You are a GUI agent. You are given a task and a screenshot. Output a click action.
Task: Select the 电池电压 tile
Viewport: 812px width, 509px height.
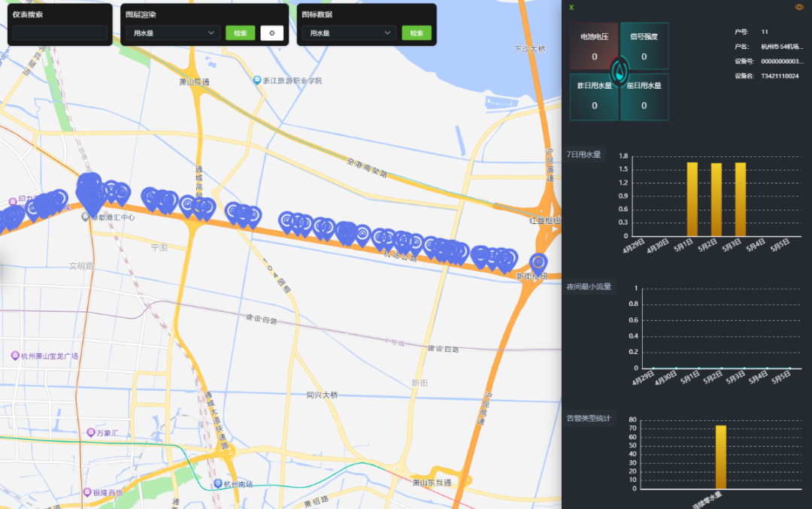point(594,47)
